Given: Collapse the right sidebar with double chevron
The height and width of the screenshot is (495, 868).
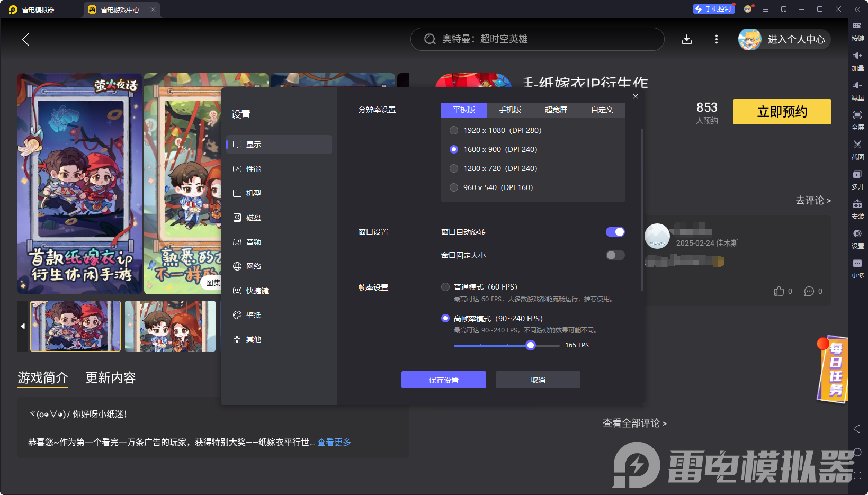Looking at the screenshot, I should click(857, 9).
